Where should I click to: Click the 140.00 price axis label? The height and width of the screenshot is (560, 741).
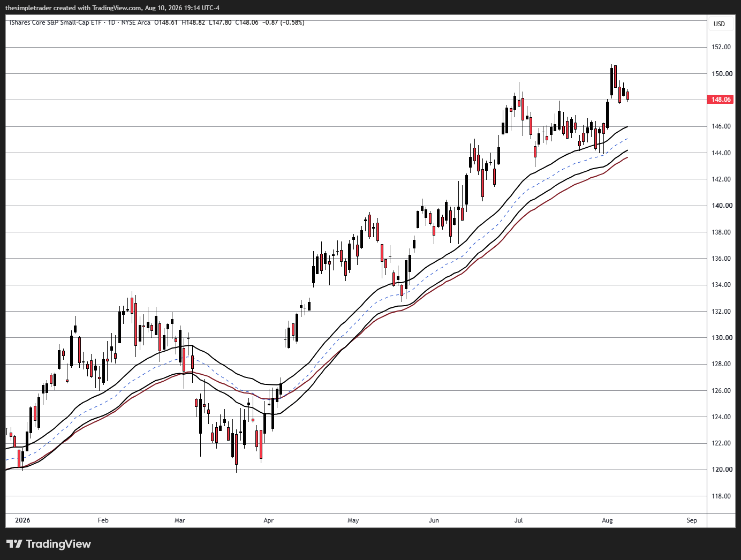pyautogui.click(x=721, y=206)
